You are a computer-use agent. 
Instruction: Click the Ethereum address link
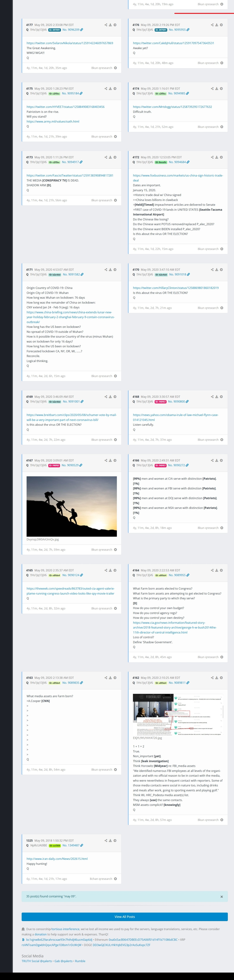pyautogui.click(x=143, y=940)
